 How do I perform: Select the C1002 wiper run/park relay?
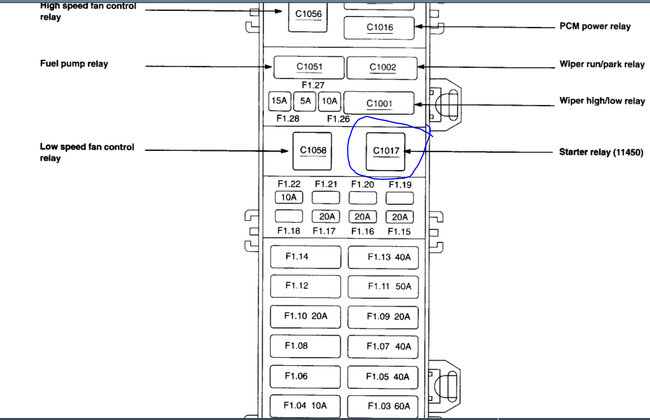click(x=382, y=68)
